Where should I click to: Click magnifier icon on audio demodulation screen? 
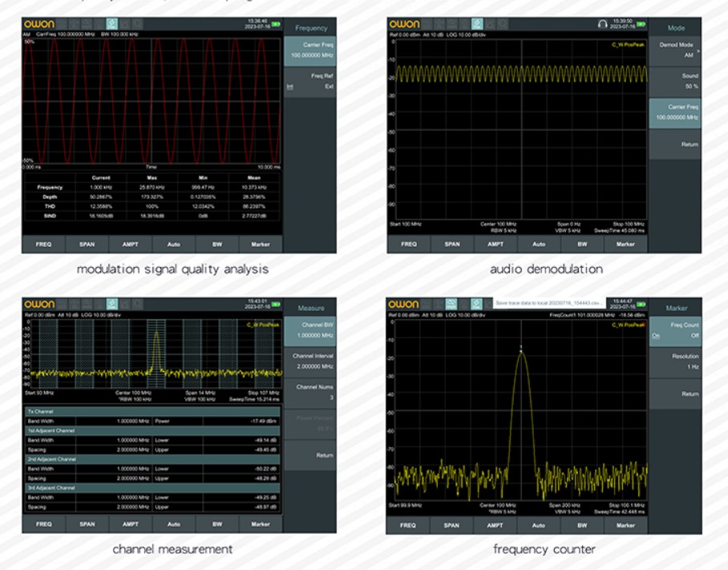tap(503, 24)
